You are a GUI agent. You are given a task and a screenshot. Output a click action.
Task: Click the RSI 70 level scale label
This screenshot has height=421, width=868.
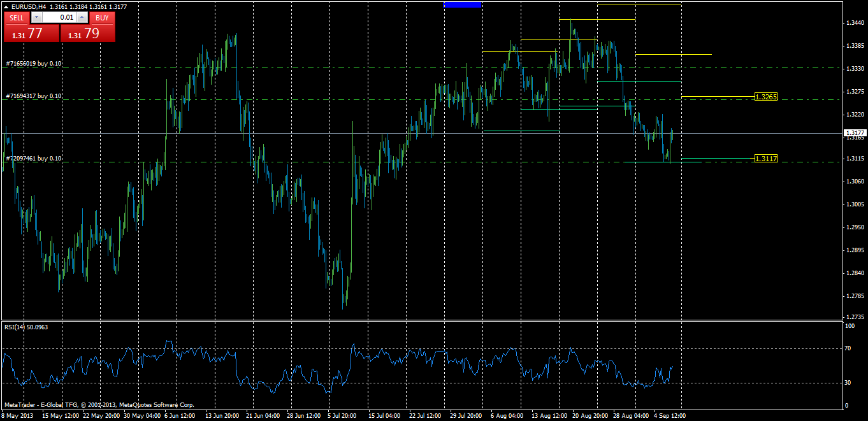848,348
